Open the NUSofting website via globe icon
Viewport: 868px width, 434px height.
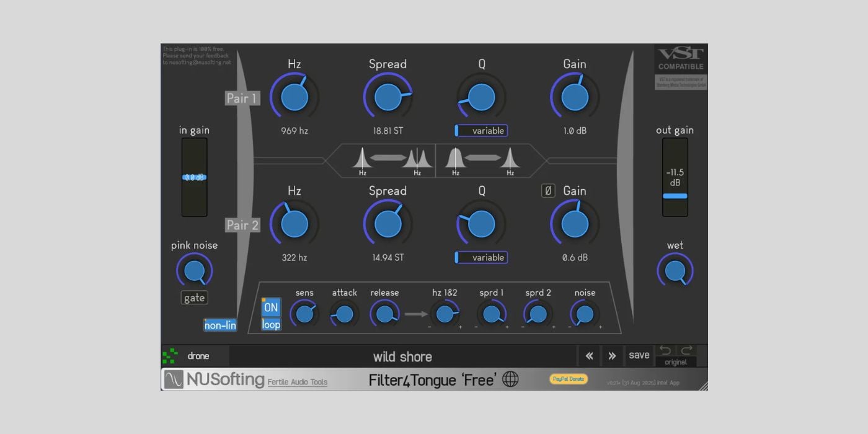coord(510,379)
